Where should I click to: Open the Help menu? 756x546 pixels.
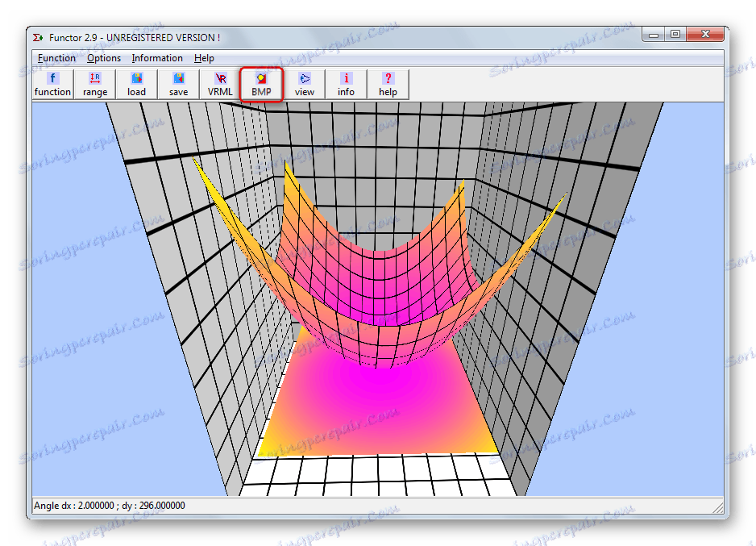tap(204, 58)
